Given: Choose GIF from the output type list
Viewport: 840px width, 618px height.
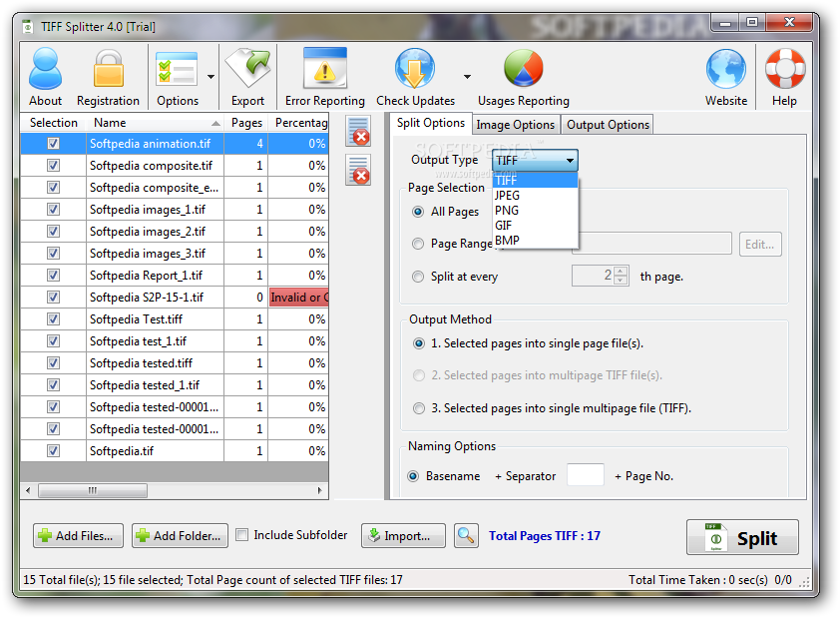Looking at the screenshot, I should [535, 225].
